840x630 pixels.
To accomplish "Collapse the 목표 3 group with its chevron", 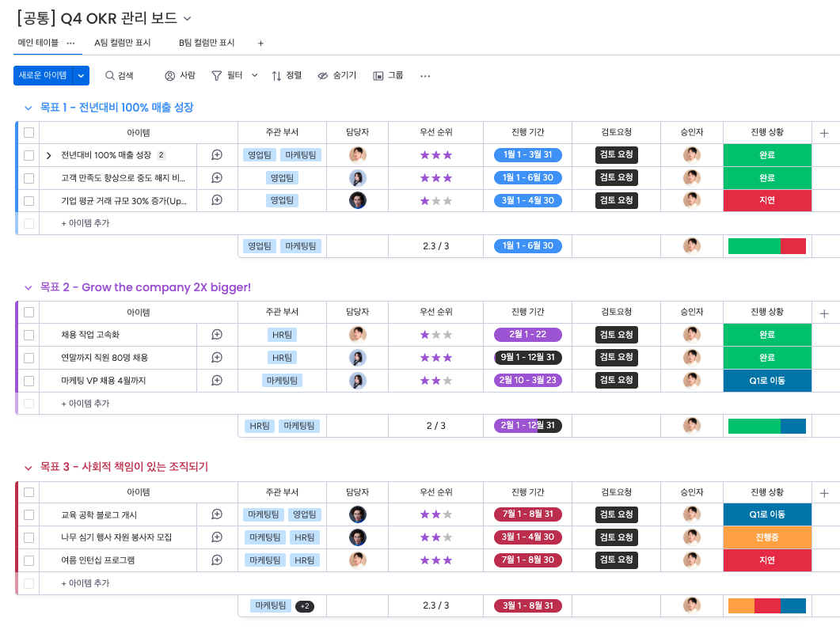I will pos(28,468).
